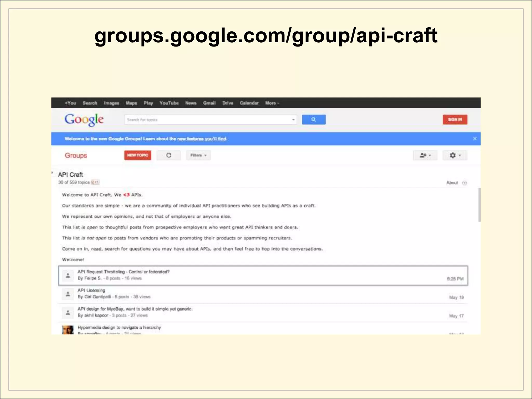Screen dimensions: 532x399
Task: Dismiss the blue welcome banner
Action: (475, 139)
